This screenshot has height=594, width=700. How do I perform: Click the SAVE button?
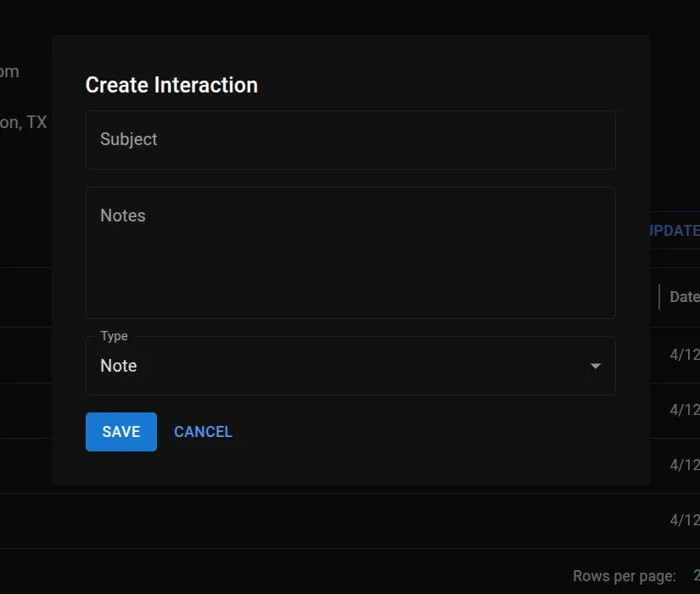pyautogui.click(x=120, y=431)
